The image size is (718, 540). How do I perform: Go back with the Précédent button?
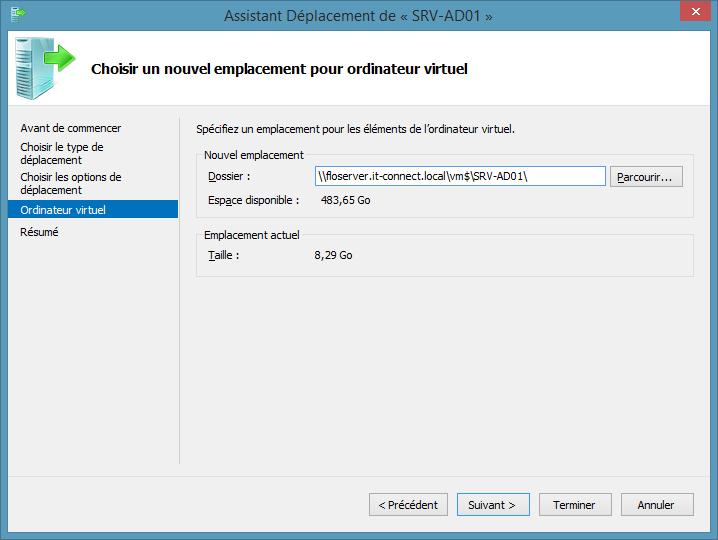(x=408, y=505)
